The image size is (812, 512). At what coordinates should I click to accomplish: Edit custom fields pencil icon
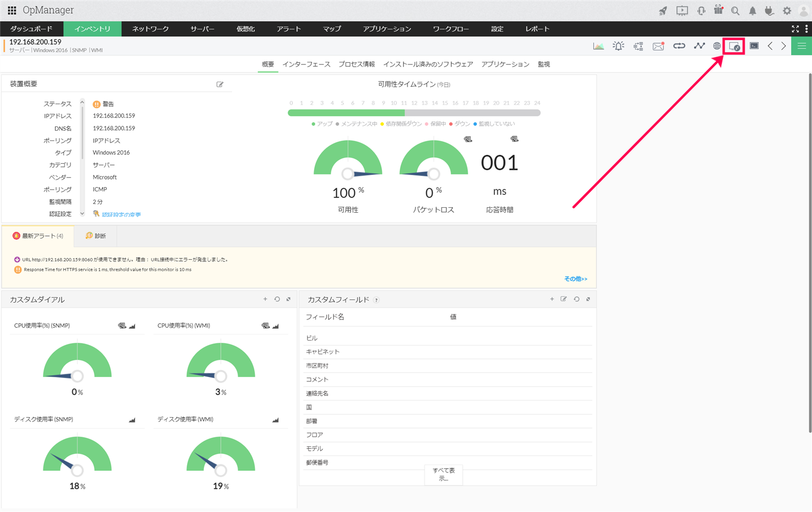point(564,299)
